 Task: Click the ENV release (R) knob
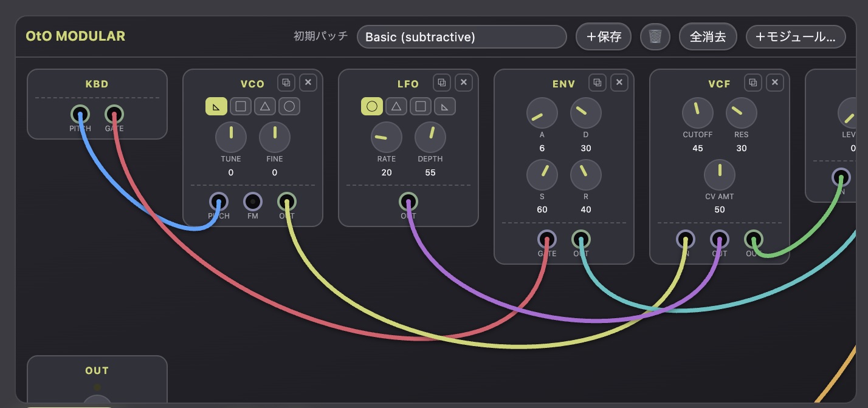pyautogui.click(x=586, y=175)
